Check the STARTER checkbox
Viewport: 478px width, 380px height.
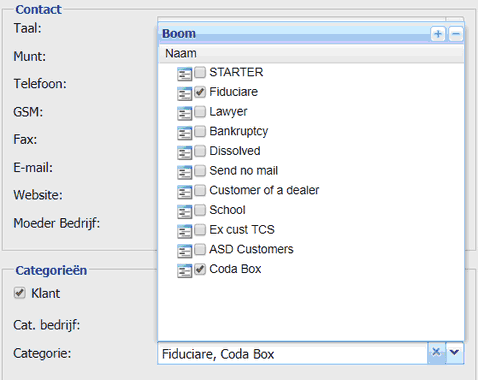tap(200, 72)
